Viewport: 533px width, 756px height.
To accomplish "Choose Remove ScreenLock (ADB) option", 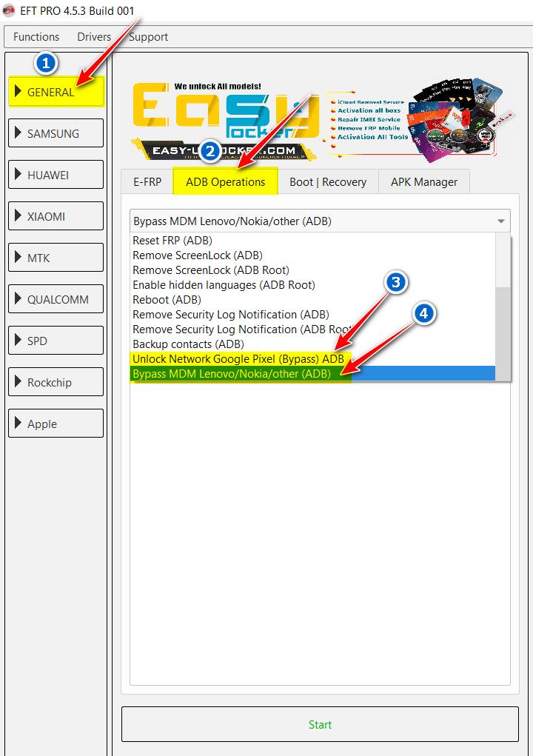I will 312,255.
